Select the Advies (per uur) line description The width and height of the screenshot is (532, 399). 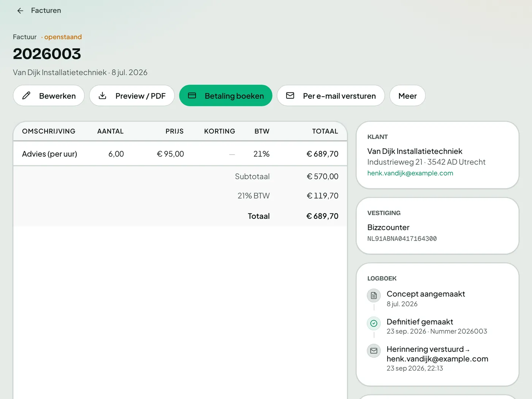tap(49, 154)
